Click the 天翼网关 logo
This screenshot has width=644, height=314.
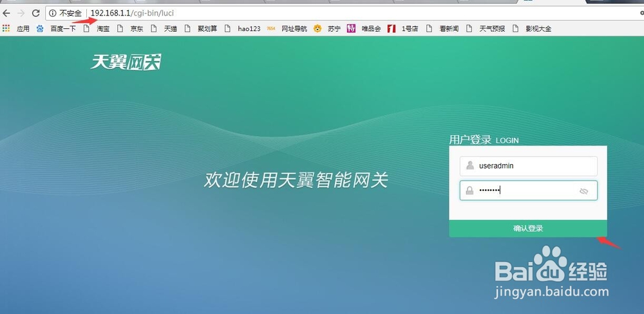click(126, 62)
